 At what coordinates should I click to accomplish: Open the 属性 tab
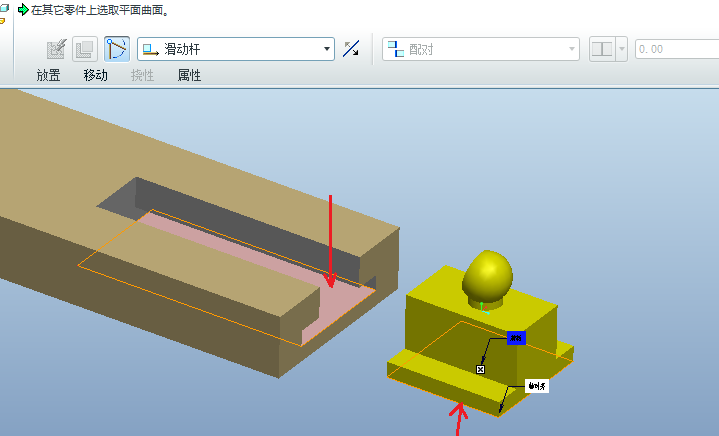pos(189,75)
